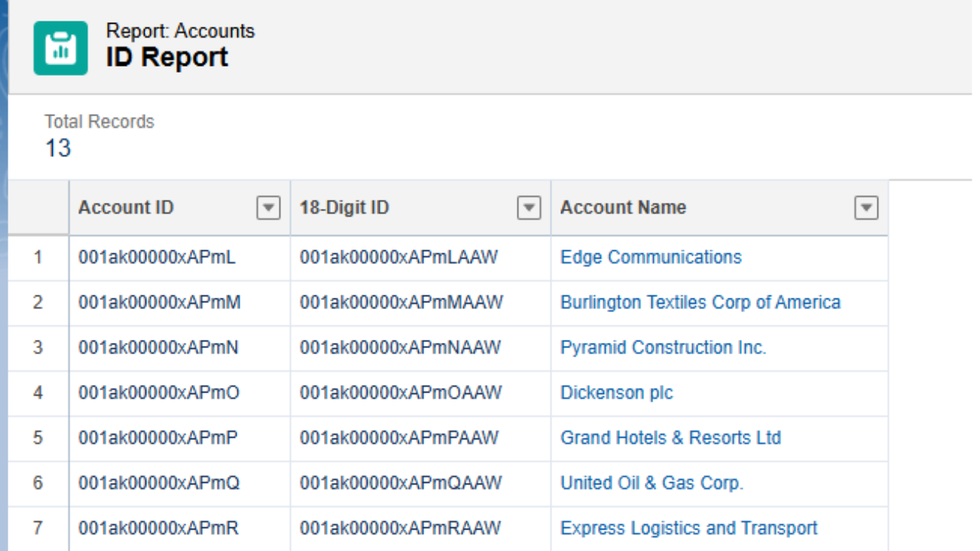Click the Account Name column header
The image size is (980, 551).
pos(622,207)
